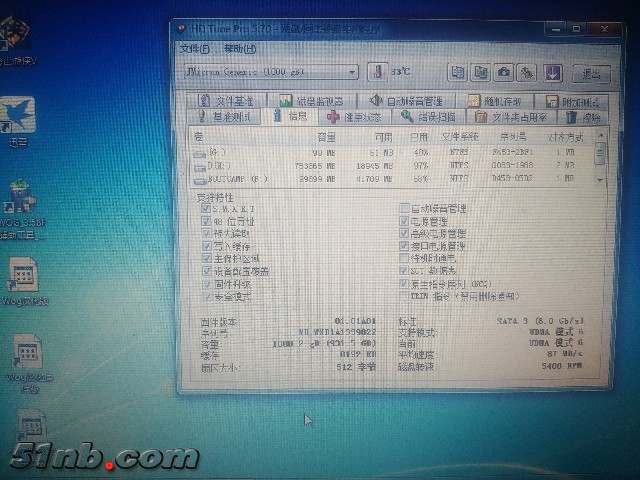Select the G: drive volume row

394,153
